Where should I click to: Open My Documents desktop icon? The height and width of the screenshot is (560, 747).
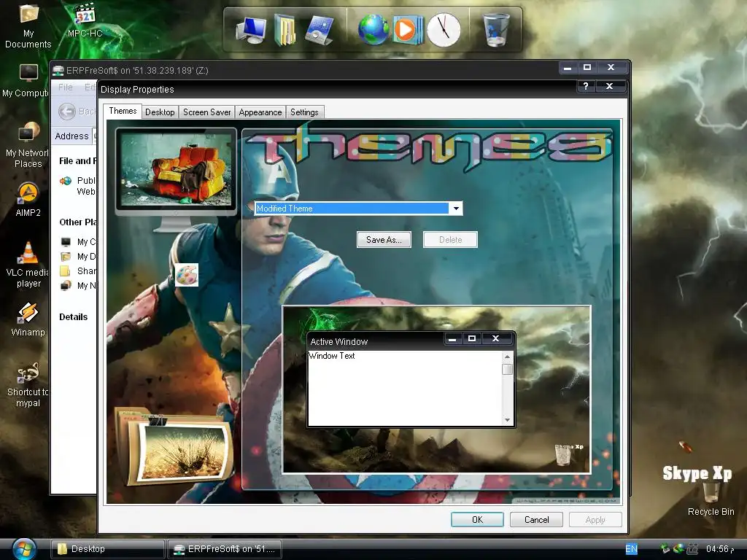28,25
